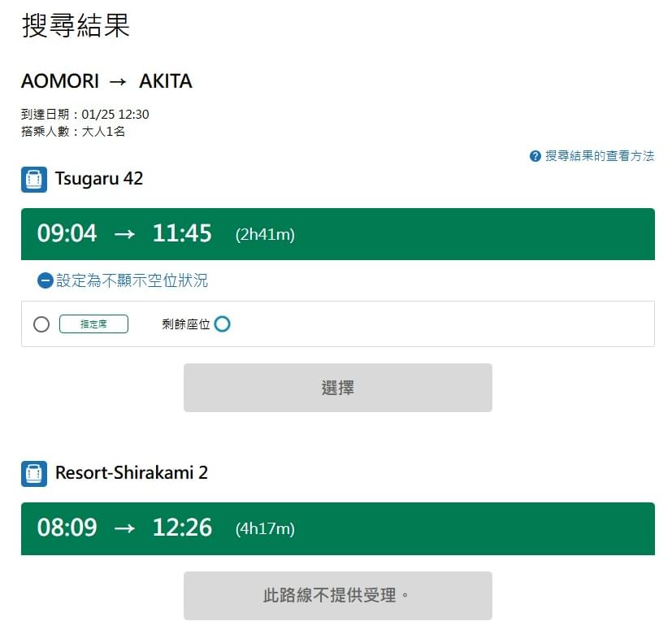
Task: Click the Tsugaru 42 train name
Action: click(99, 179)
